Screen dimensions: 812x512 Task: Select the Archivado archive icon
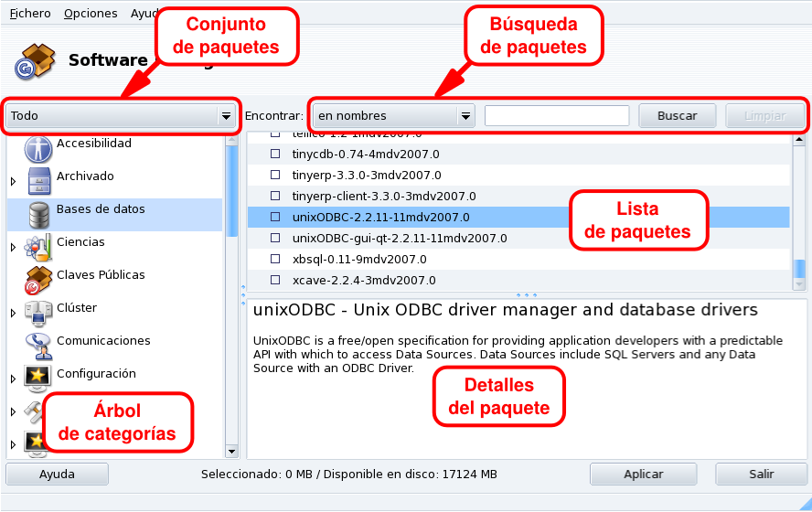tap(38, 181)
